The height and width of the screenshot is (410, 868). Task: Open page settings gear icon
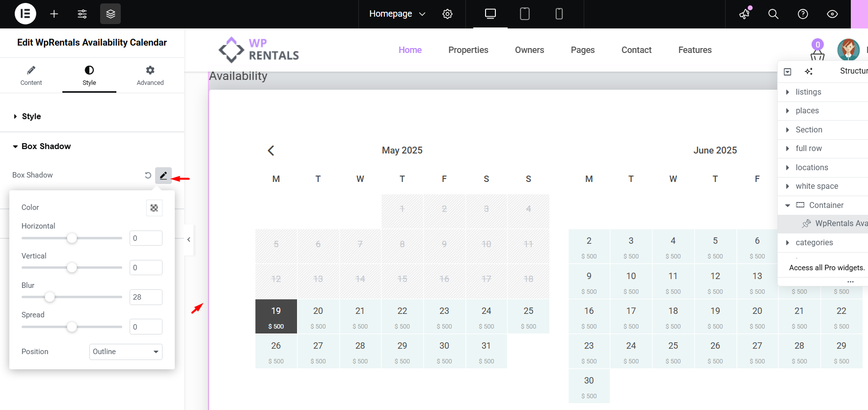click(x=447, y=14)
